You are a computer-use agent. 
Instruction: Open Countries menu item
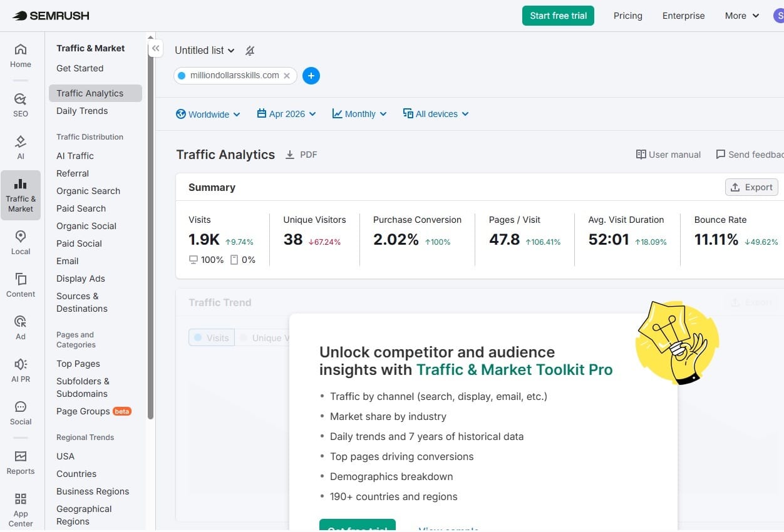tap(76, 474)
